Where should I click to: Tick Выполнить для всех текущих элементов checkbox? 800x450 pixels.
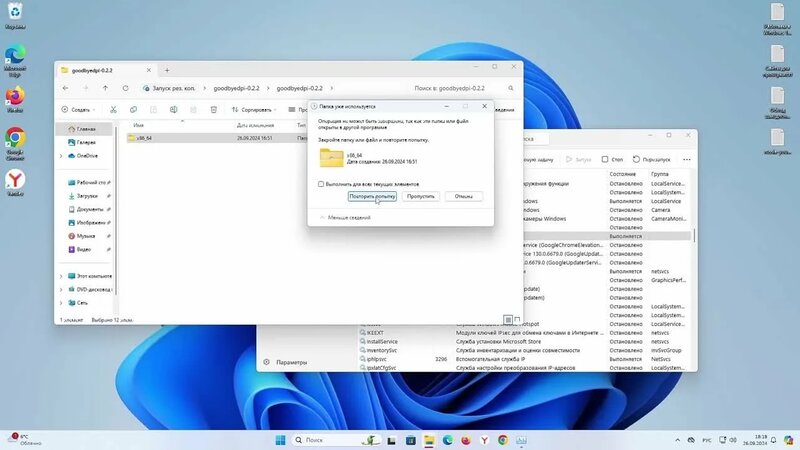point(321,184)
